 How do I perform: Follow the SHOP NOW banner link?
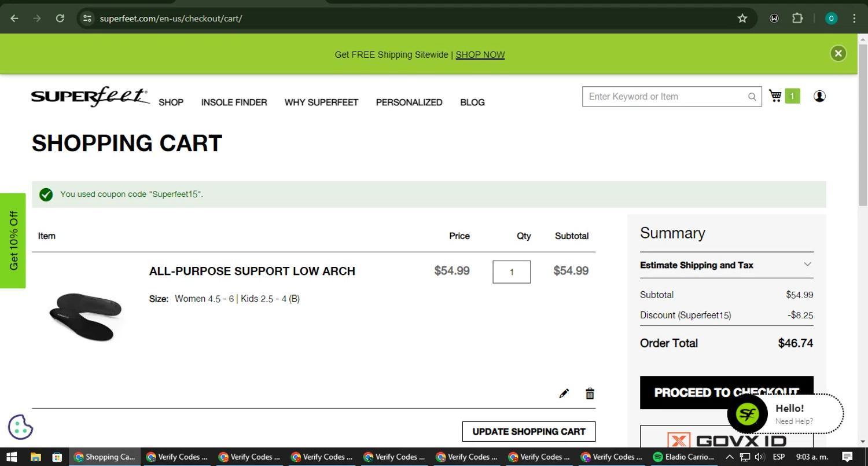[x=480, y=54]
